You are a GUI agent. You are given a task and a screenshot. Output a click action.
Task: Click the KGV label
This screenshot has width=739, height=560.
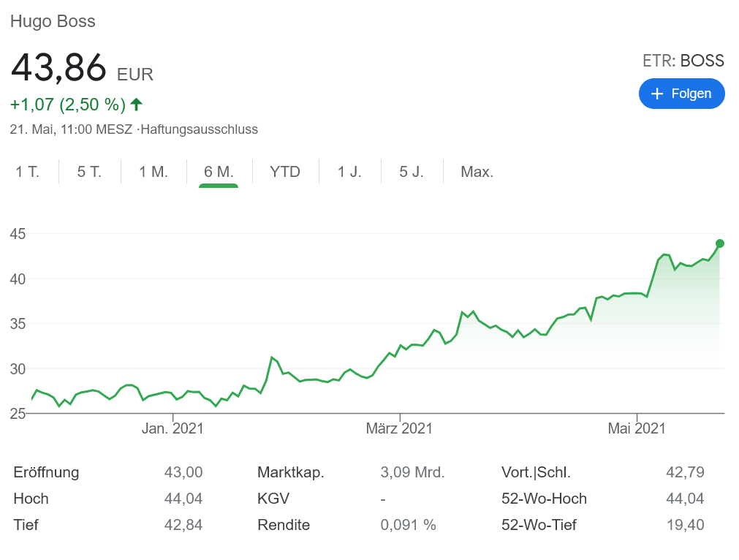(273, 499)
